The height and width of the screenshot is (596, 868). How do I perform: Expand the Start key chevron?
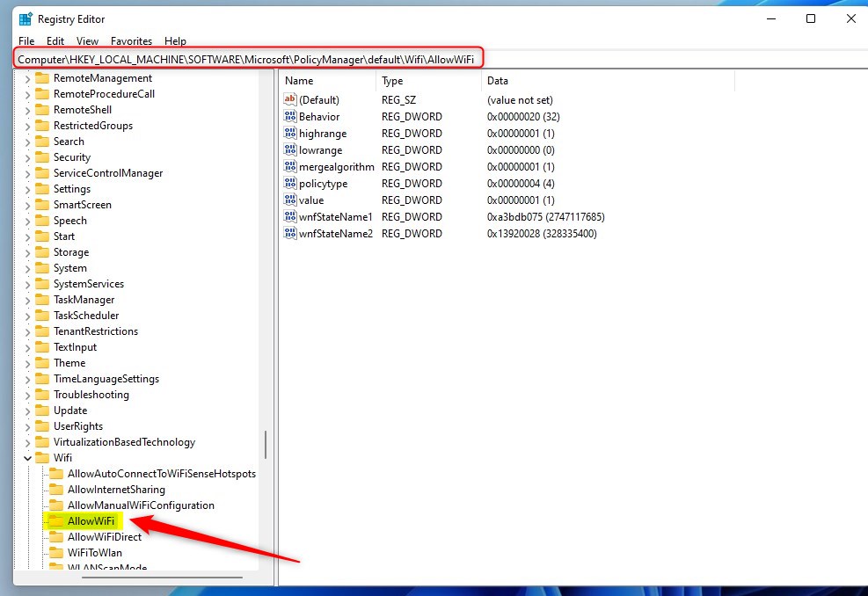27,236
